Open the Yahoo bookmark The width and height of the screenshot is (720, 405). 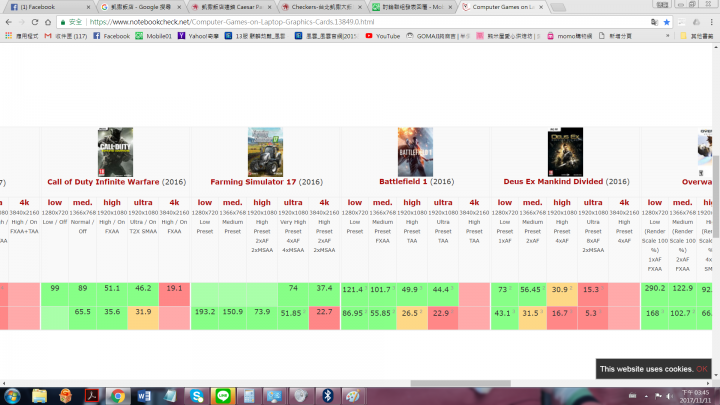click(198, 36)
